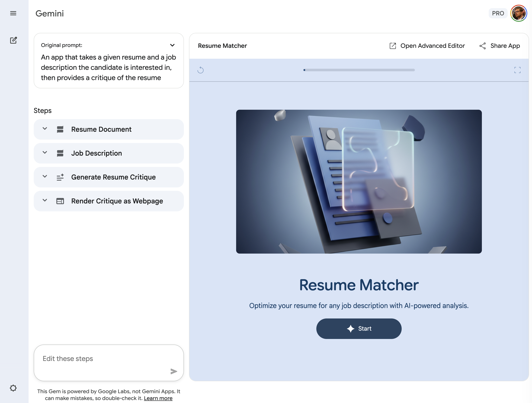Enter fullscreen for the app preview
The image size is (532, 403).
click(x=517, y=70)
